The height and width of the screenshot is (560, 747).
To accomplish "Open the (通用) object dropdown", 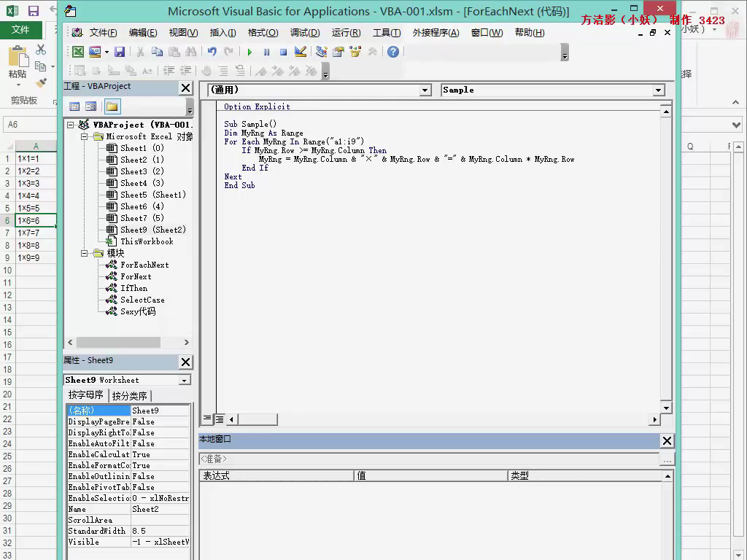I will click(x=425, y=90).
